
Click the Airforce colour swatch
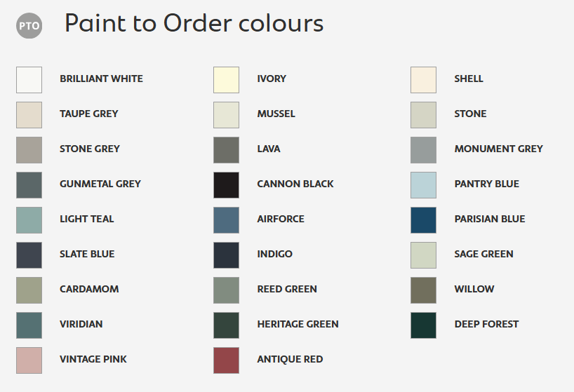(226, 219)
